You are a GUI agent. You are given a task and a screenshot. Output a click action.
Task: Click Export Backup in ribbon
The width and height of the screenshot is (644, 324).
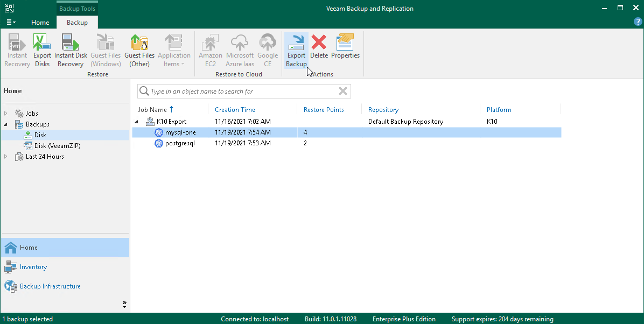(296, 51)
